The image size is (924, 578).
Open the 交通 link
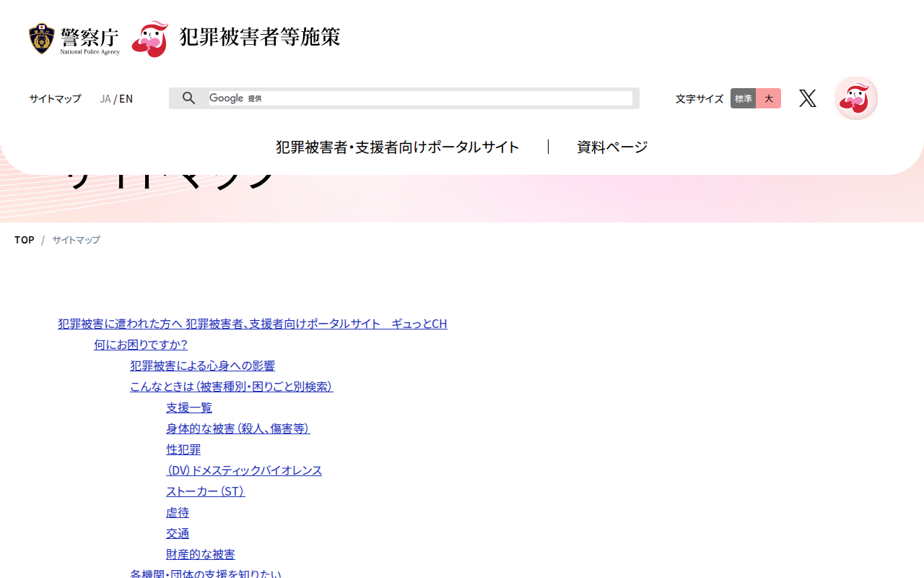178,533
